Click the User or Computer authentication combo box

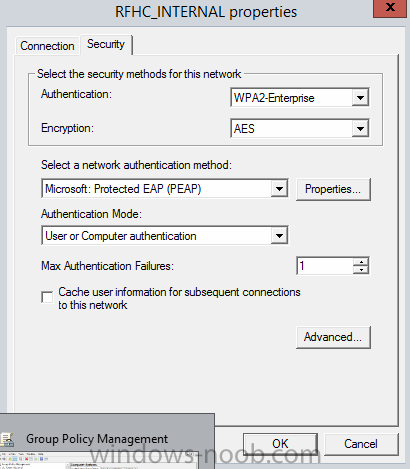(x=165, y=236)
